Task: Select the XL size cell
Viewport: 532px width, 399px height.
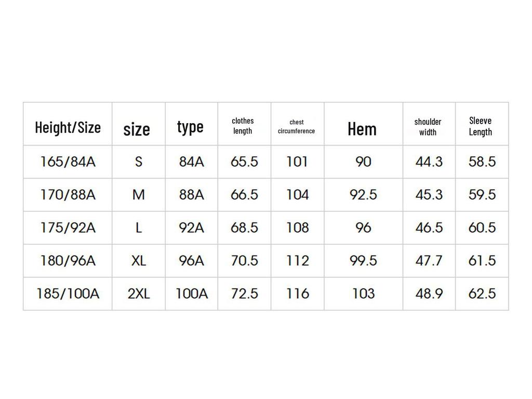Action: click(x=139, y=260)
